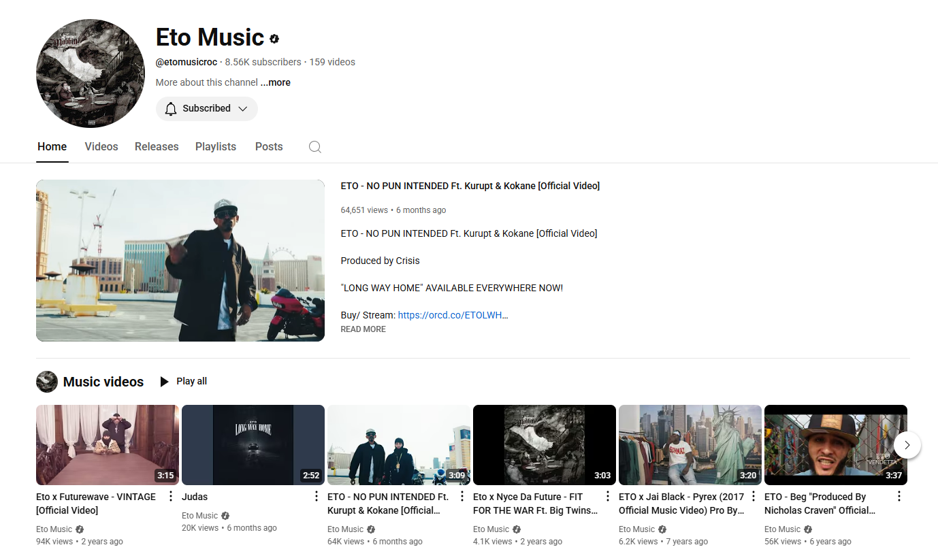938x560 pixels.
Task: Click 94K views under VINTAGE video
Action: click(x=54, y=542)
